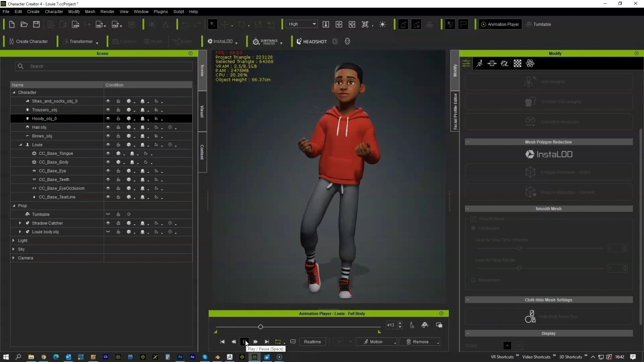
Task: Click the Turntable toolbar button
Action: tap(538, 24)
